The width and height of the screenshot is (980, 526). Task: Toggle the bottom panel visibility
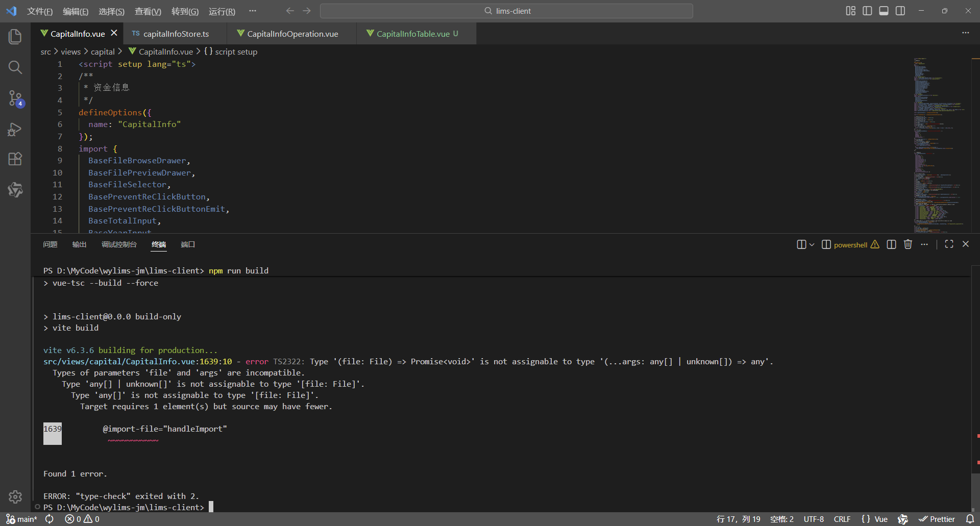[x=884, y=11]
